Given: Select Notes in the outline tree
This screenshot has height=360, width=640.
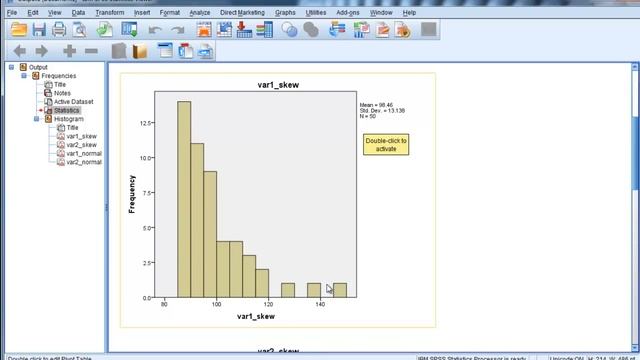Looking at the screenshot, I should [62, 93].
